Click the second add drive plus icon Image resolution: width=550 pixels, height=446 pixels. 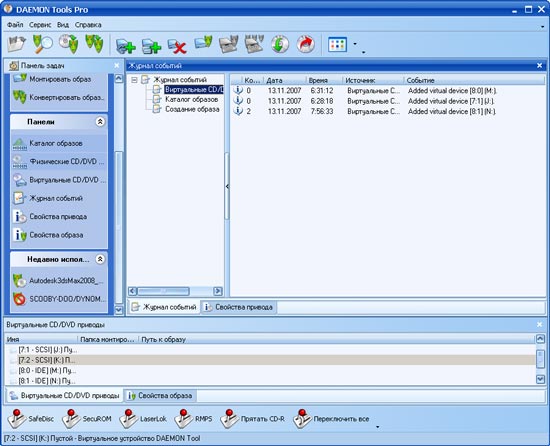151,46
